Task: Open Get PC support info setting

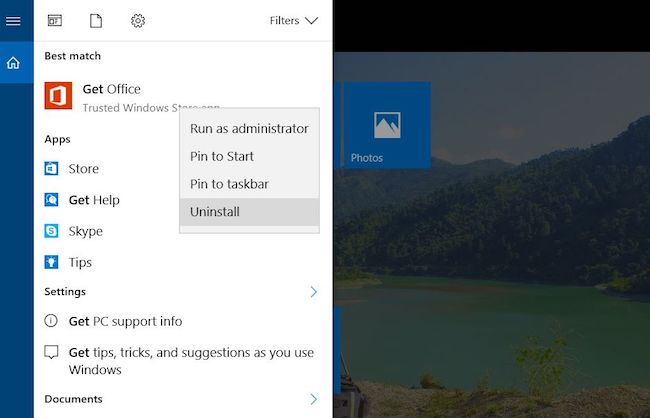Action: pyautogui.click(x=125, y=321)
